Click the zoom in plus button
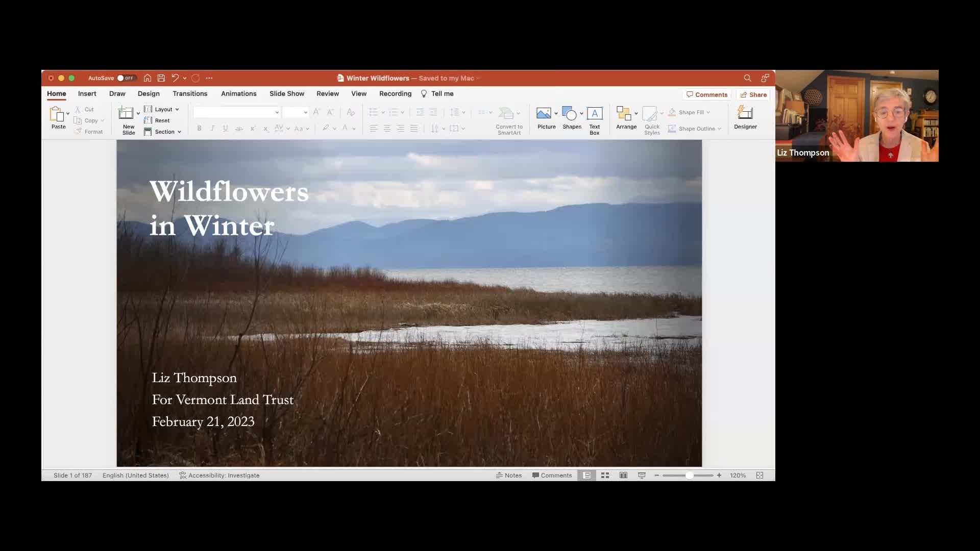This screenshot has width=980, height=551. tap(719, 475)
